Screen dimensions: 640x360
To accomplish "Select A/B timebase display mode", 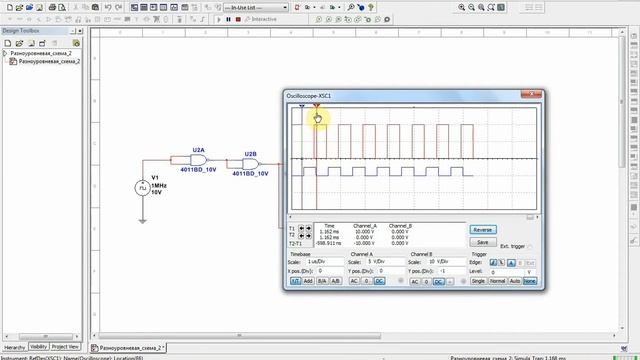I will click(x=336, y=281).
